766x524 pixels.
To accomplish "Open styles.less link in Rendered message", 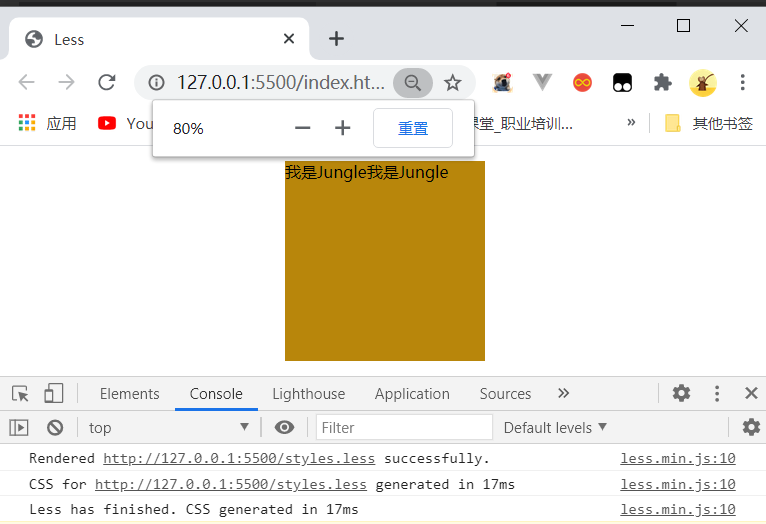I will pos(239,459).
